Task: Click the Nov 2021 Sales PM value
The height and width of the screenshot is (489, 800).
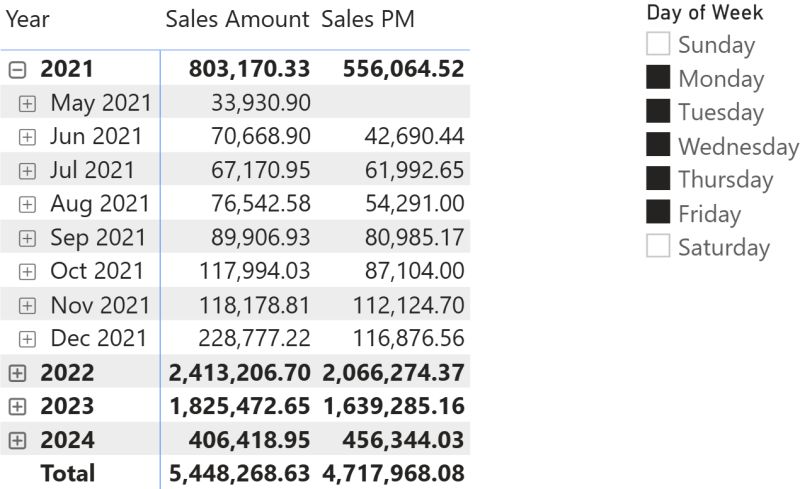Action: [x=408, y=305]
